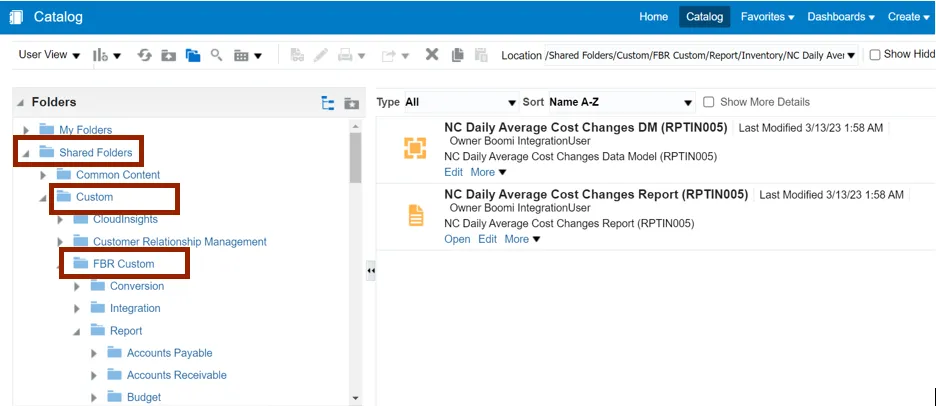Click the Copy icon in the toolbar
This screenshot has width=936, height=406.
457,55
